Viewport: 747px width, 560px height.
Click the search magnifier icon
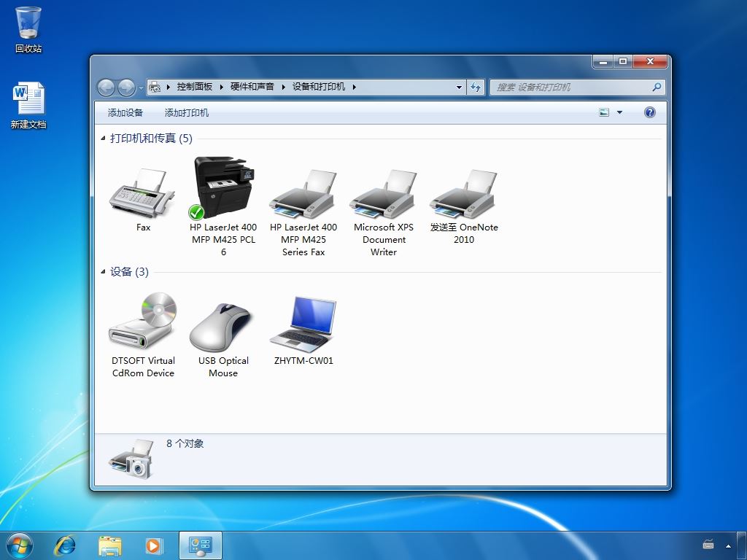(657, 87)
